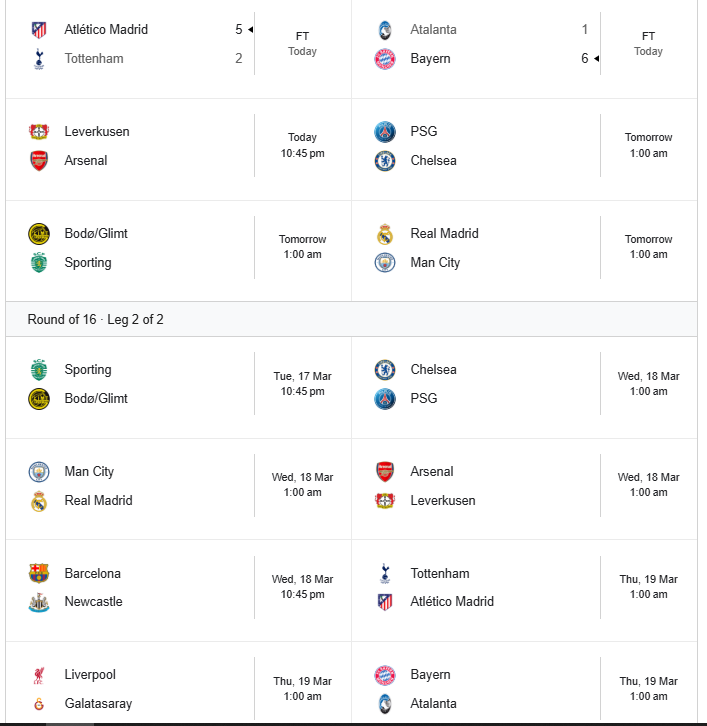Select the Liverpool club crest
This screenshot has height=726, width=707.
tap(39, 675)
